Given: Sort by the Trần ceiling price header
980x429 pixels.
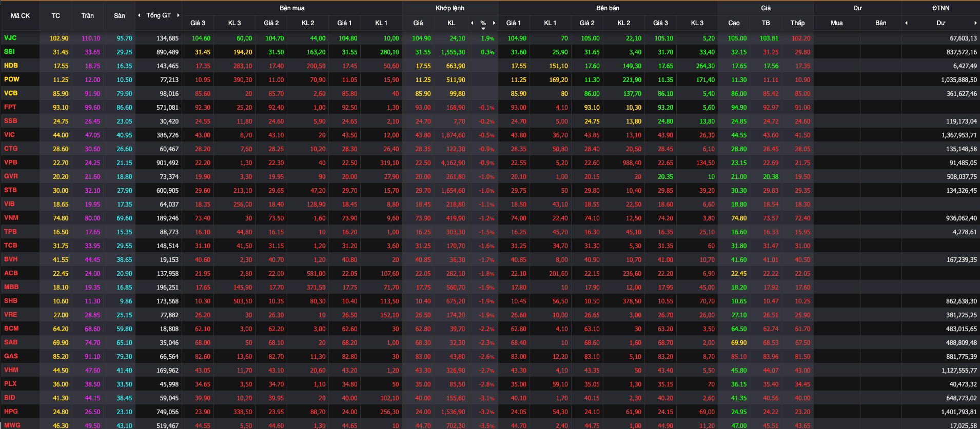Looking at the screenshot, I should pos(88,16).
